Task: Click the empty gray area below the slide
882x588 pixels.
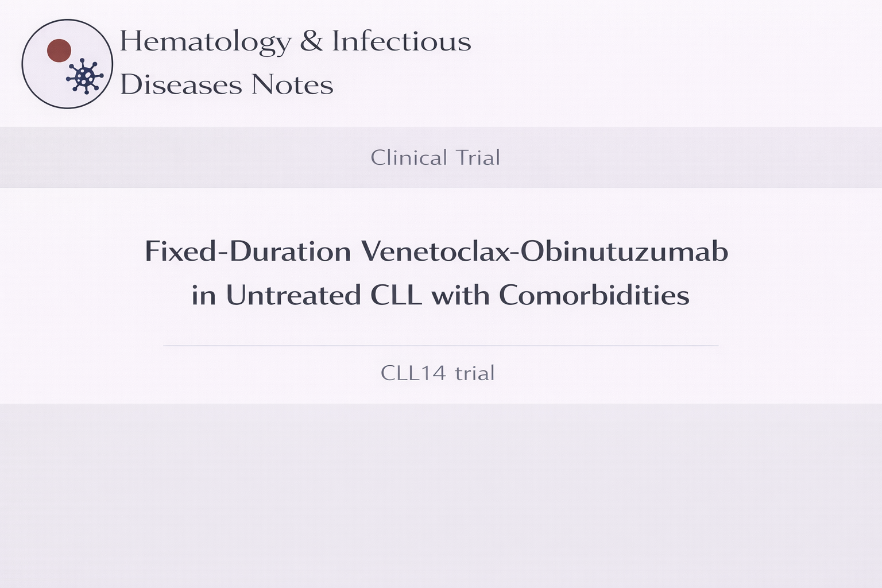Action: click(x=441, y=494)
